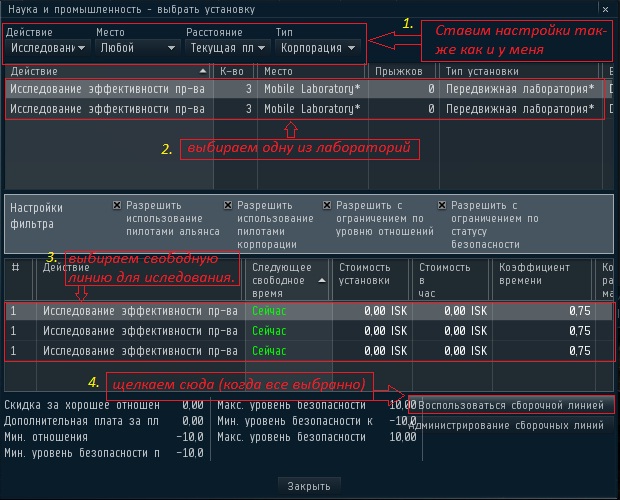The height and width of the screenshot is (500, 620).
Task: Click sort arrow in Следующее свободное время header
Action: [x=322, y=281]
